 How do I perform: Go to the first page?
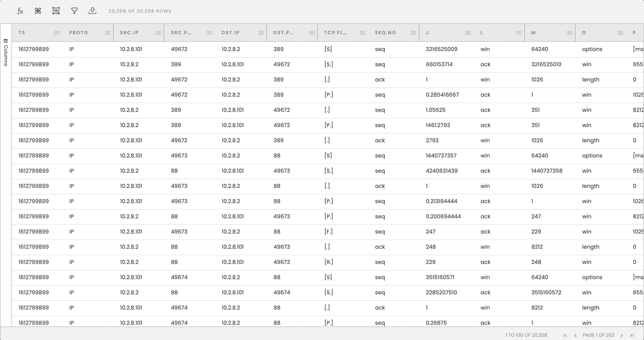[565, 336]
